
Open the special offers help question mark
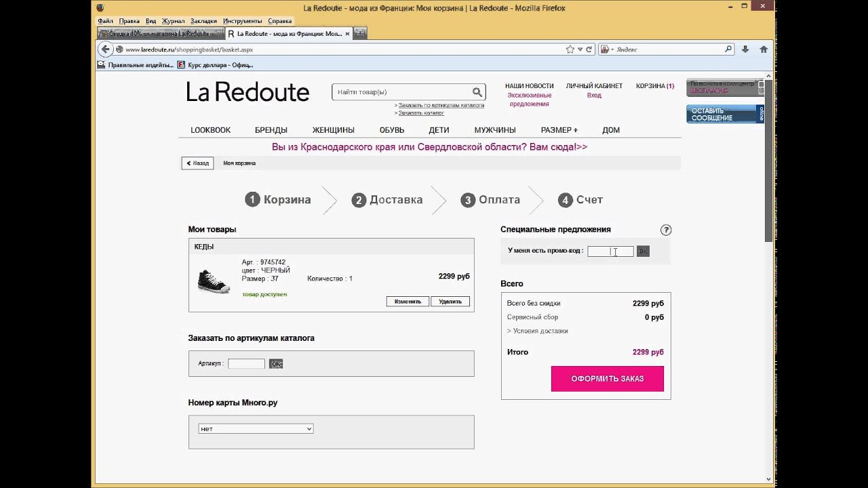pos(666,230)
